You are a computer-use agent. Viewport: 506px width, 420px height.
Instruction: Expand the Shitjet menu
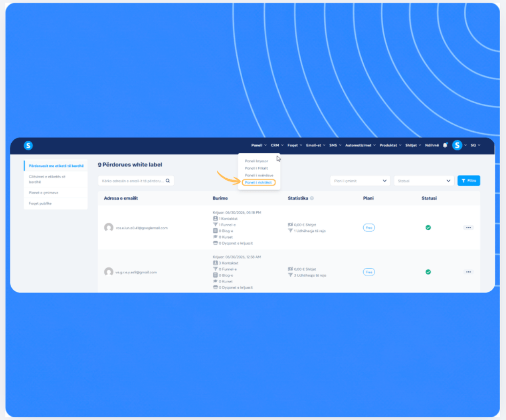(x=413, y=146)
